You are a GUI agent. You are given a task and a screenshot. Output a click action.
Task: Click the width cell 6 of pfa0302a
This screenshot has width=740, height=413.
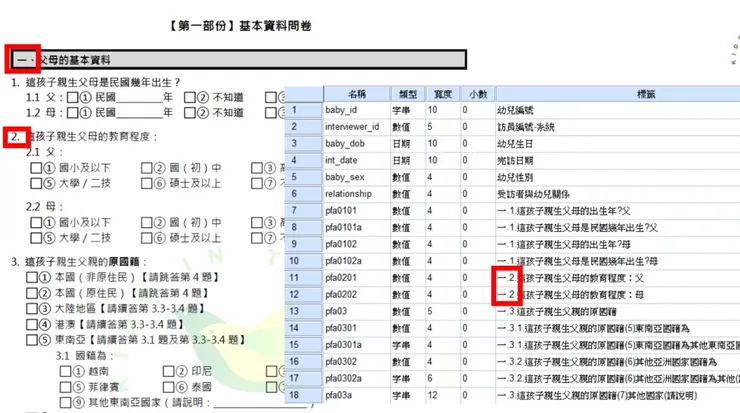click(443, 379)
